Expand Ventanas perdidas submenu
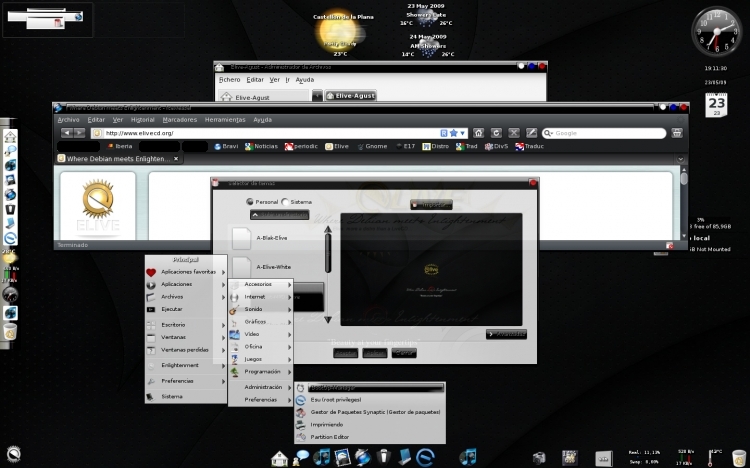This screenshot has width=750, height=468. (x=186, y=350)
